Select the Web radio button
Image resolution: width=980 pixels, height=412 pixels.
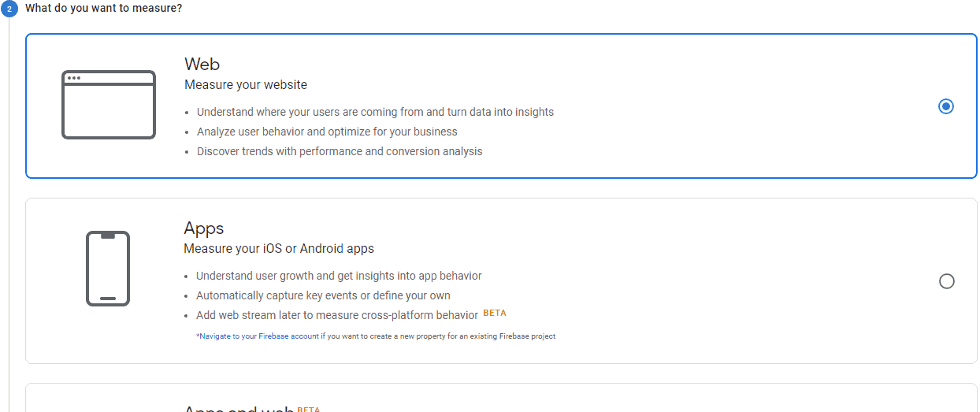tap(946, 106)
